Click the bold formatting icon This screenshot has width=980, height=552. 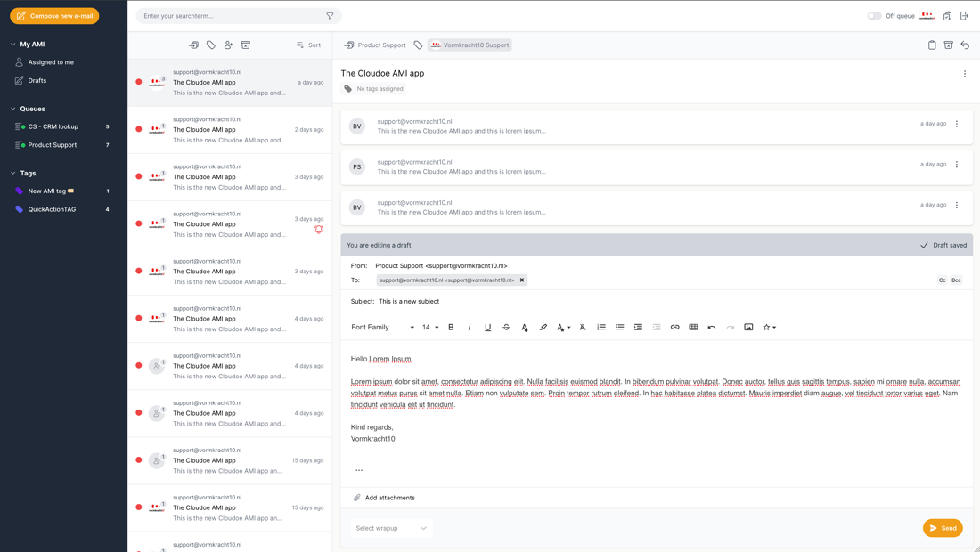451,328
